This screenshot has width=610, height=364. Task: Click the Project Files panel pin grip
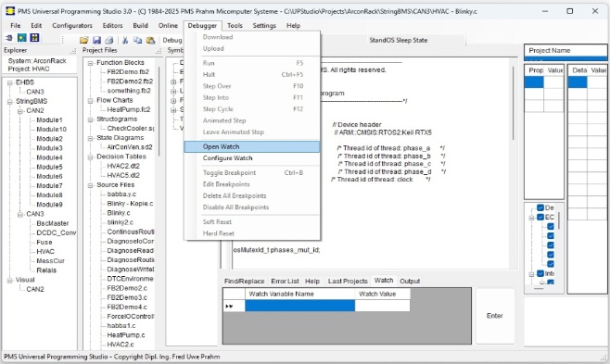[x=159, y=51]
